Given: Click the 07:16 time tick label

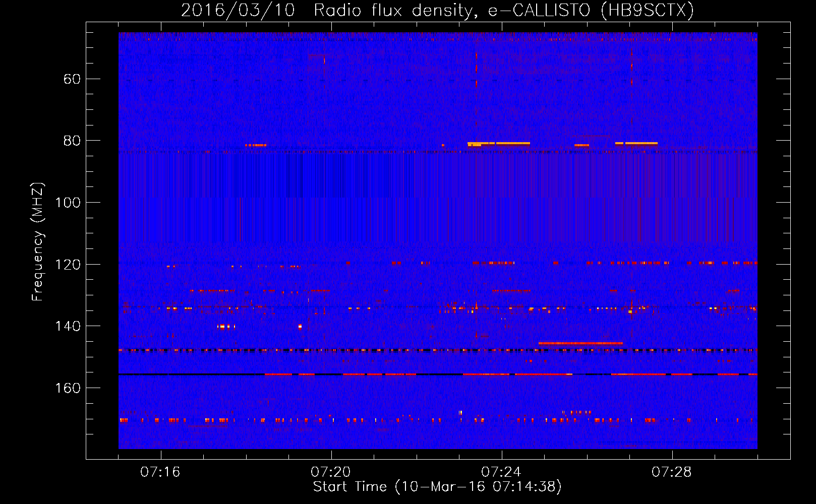Looking at the screenshot, I should [x=160, y=472].
